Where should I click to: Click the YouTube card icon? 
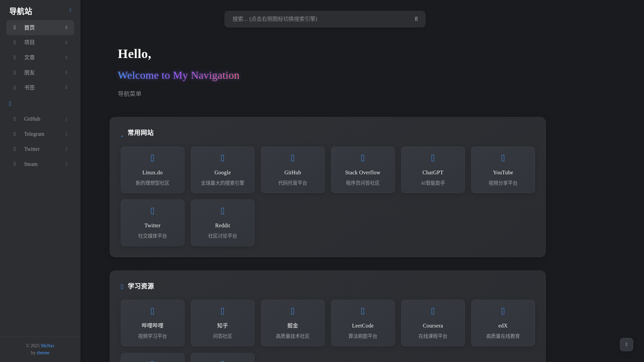pyautogui.click(x=503, y=158)
